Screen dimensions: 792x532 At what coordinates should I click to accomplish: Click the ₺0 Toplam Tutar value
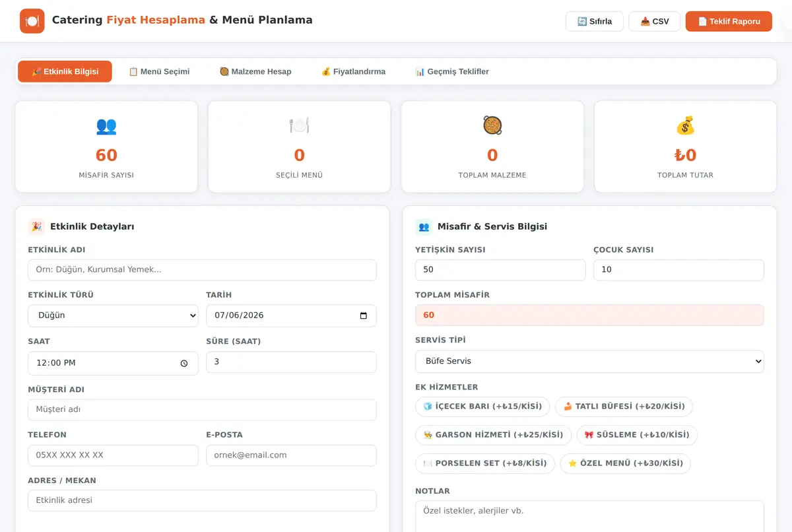[685, 155]
